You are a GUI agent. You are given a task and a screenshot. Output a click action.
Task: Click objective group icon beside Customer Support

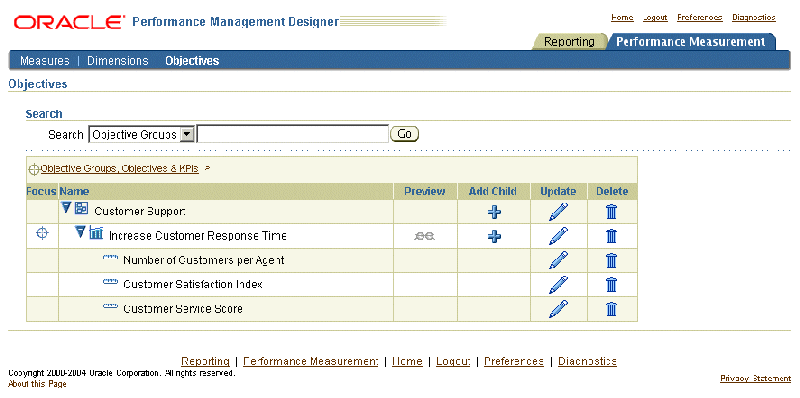pyautogui.click(x=82, y=208)
